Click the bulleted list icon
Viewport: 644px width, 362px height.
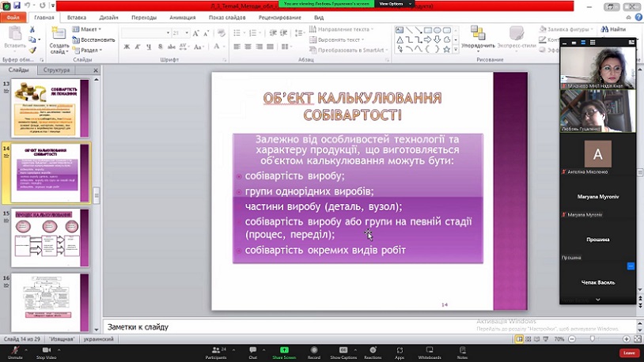tap(238, 33)
